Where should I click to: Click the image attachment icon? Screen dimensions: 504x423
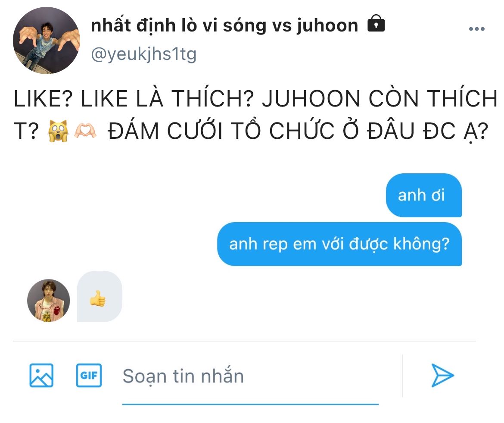pos(41,375)
